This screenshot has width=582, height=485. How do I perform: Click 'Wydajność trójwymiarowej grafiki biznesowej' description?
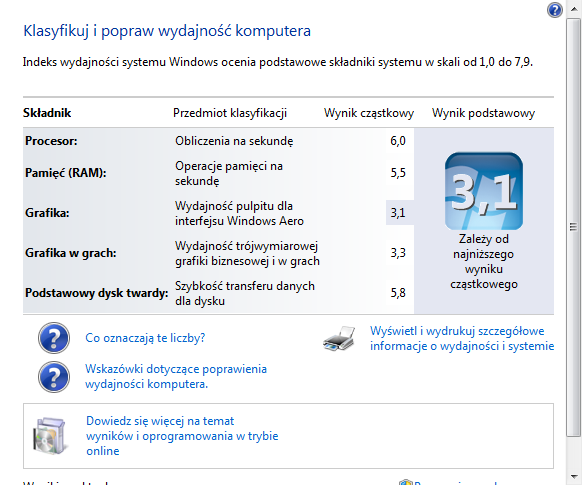(247, 253)
